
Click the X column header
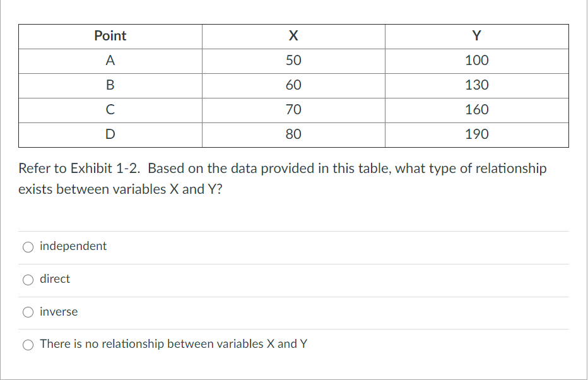click(293, 36)
